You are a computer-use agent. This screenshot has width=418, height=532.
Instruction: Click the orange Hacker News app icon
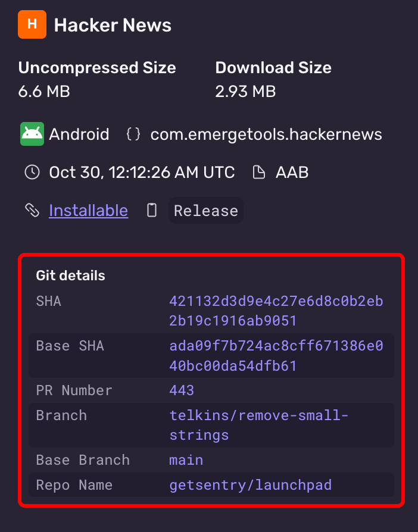32,24
